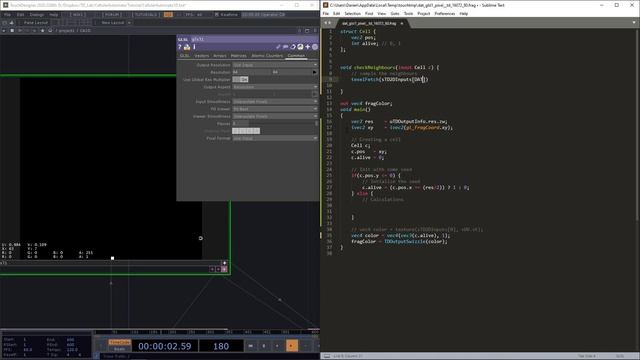The width and height of the screenshot is (640, 360).
Task: Click the pane split icon left of maximize
Action: (x=299, y=31)
